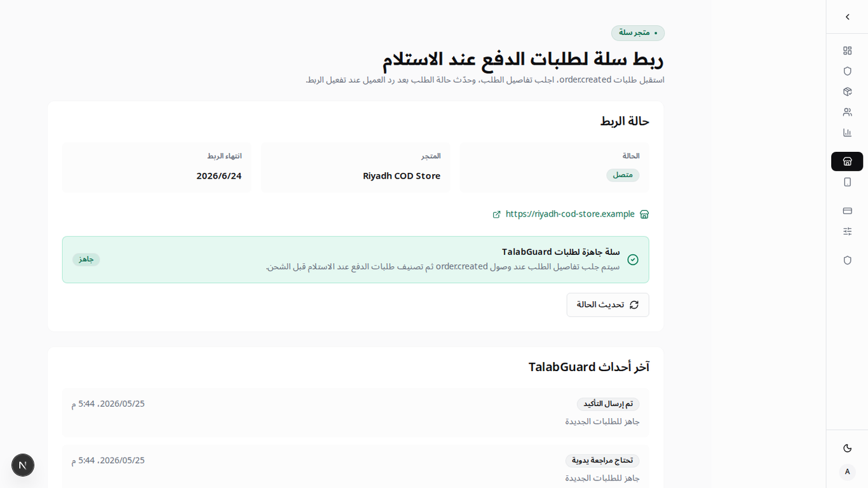868x488 pixels.
Task: Open the https://riyadh-cod-store.example link
Action: click(570, 214)
